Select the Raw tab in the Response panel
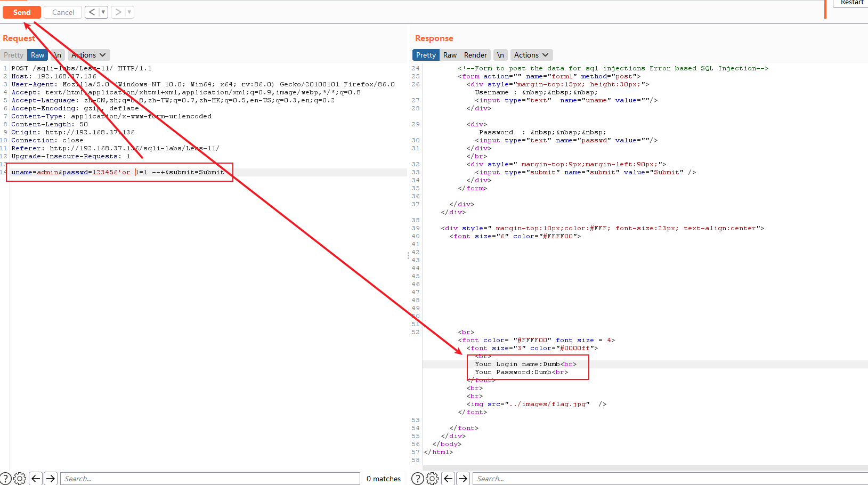 [x=450, y=54]
